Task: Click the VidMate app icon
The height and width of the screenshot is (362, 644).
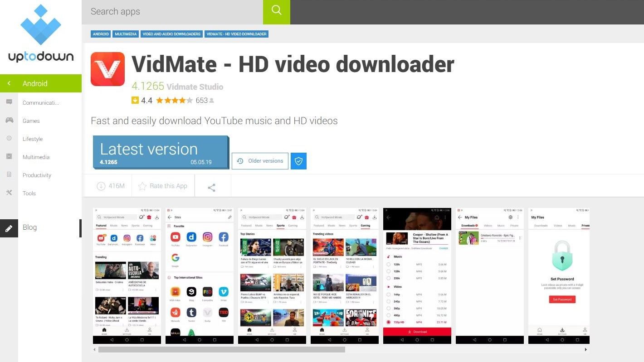Action: tap(107, 69)
